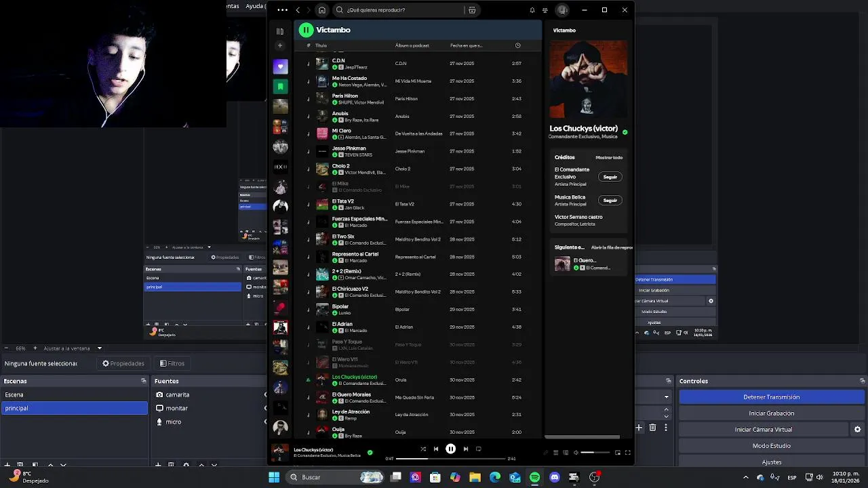Open File Explorer from the taskbar

point(475,477)
